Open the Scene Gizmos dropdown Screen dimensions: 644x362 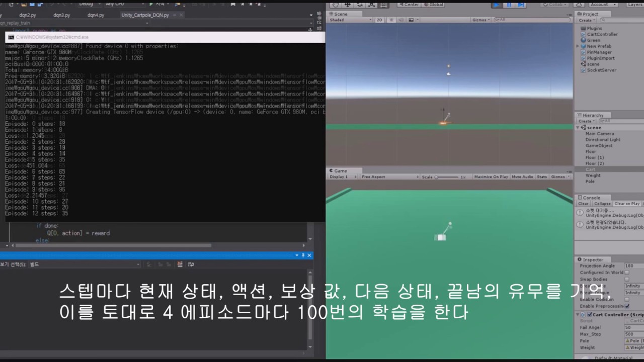(480, 20)
